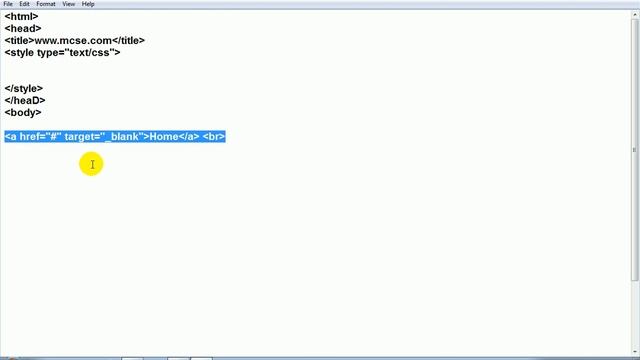Click the vertical scrollbar down arrow
640x360 pixels.
click(x=635, y=351)
